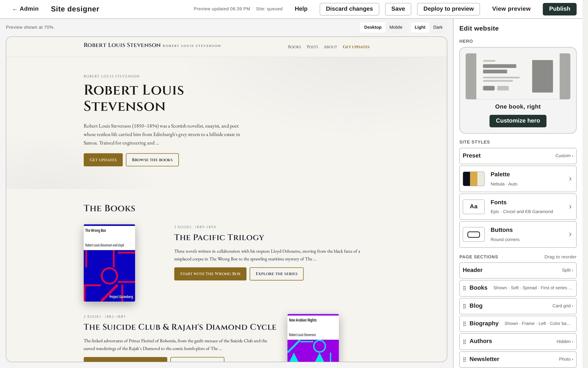The width and height of the screenshot is (588, 368).
Task: Click Start with The Wrong Box button
Action: [210, 274]
